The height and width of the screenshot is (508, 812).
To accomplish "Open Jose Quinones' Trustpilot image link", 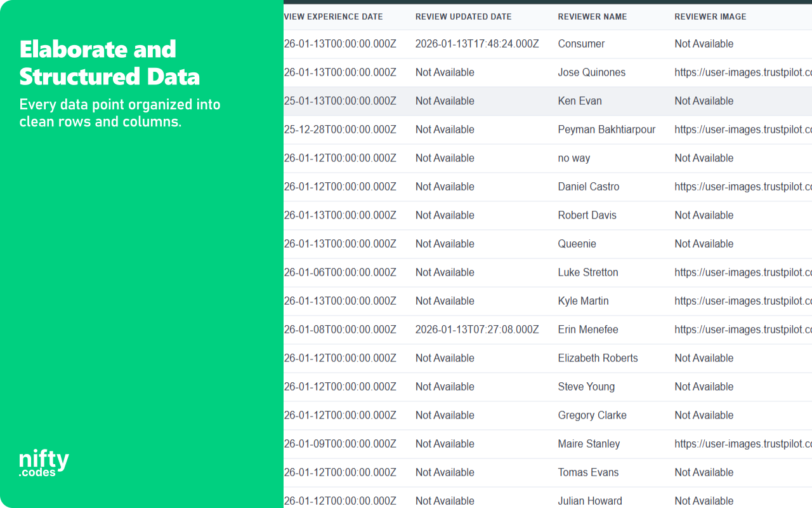I will (742, 72).
